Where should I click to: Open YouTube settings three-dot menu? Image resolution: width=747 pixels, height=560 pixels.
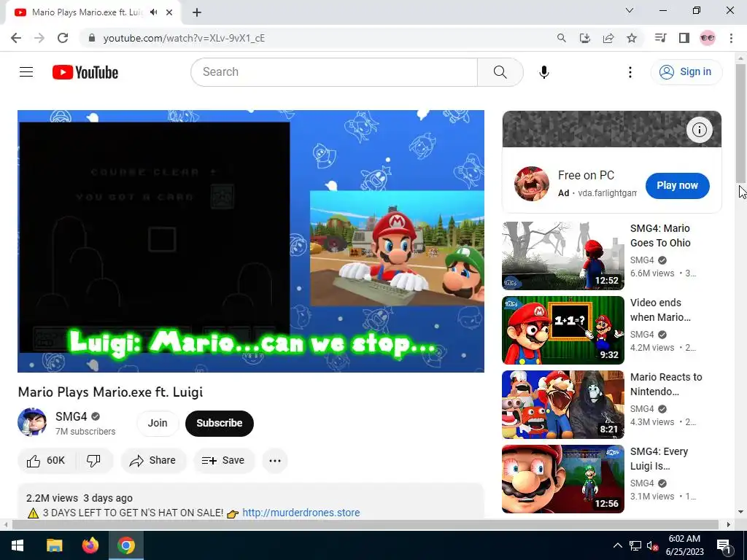[x=630, y=72]
